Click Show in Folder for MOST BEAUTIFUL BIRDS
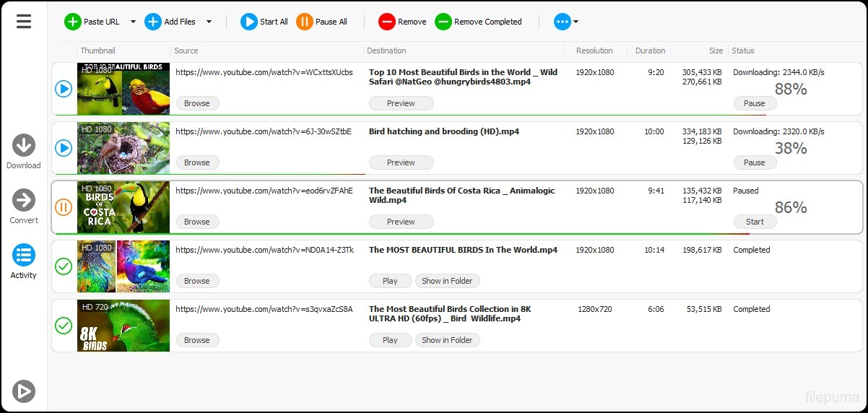Screen dimensions: 868x413 [x=447, y=281]
